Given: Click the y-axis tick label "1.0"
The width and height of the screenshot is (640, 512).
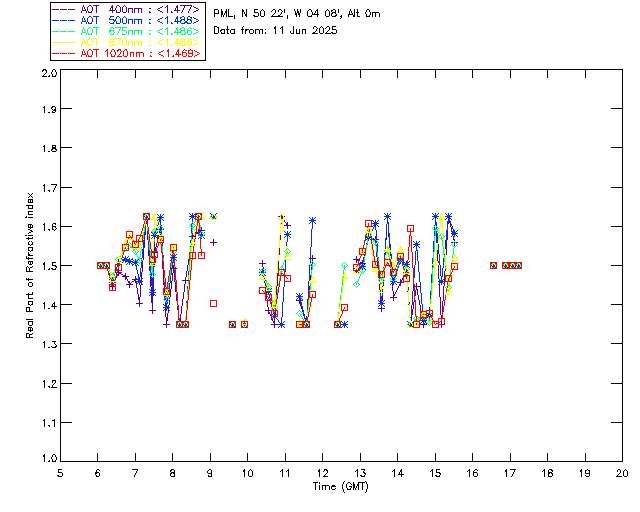Looking at the screenshot, I should tap(49, 458).
